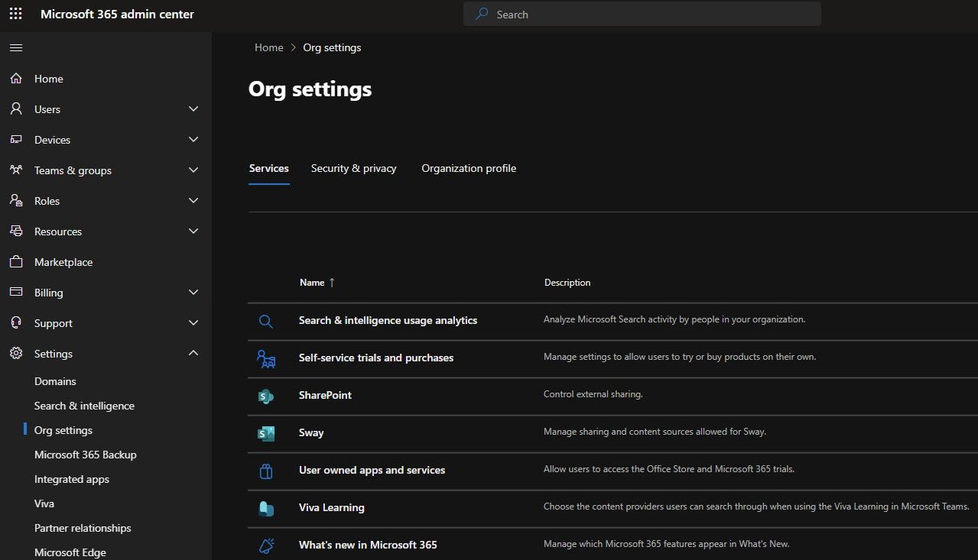The image size is (978, 560).
Task: Open Domains under Settings
Action: [55, 381]
